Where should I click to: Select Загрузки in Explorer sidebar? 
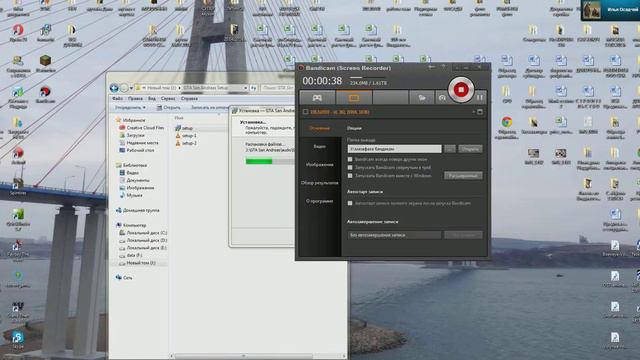[x=132, y=135]
